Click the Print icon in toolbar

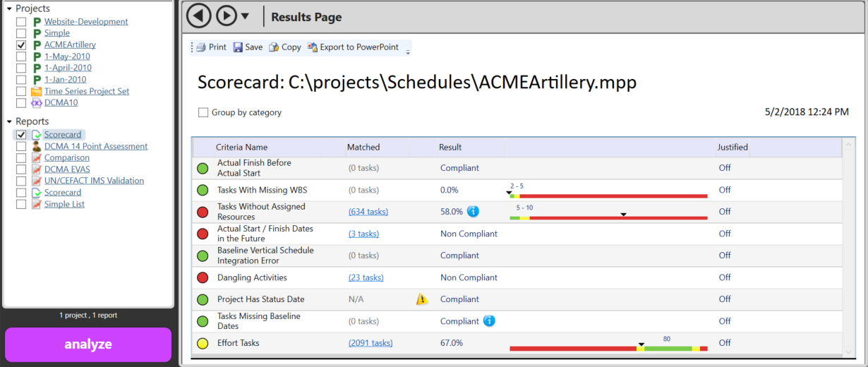[x=200, y=47]
